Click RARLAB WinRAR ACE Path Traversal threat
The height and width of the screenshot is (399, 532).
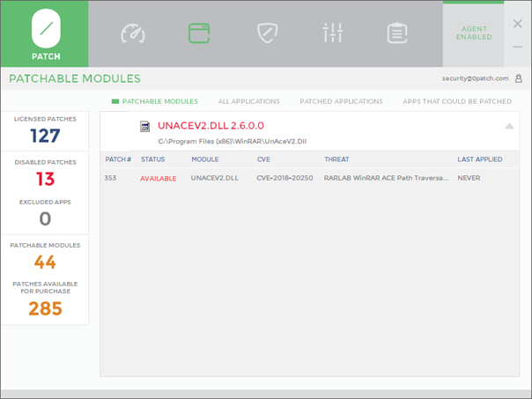386,178
